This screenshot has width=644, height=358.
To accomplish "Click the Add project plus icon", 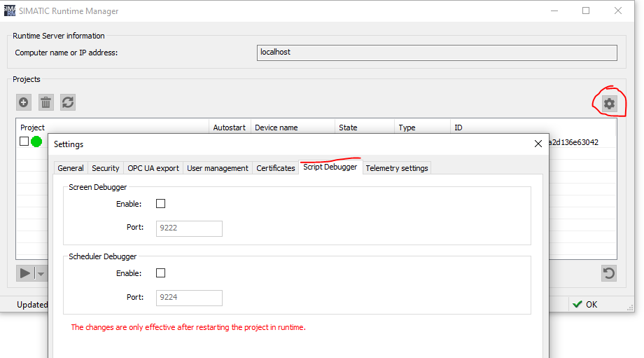I will 24,102.
